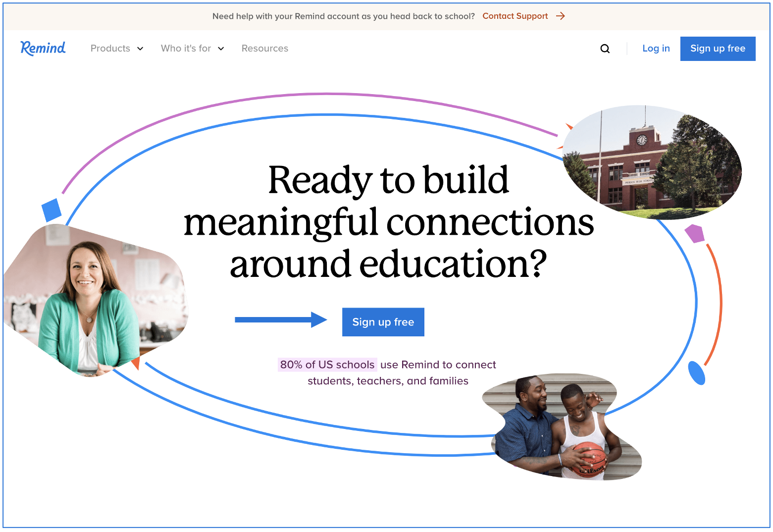Viewport: 773px width, 532px height.
Task: Expand the Who it's for chevron
Action: pos(221,49)
